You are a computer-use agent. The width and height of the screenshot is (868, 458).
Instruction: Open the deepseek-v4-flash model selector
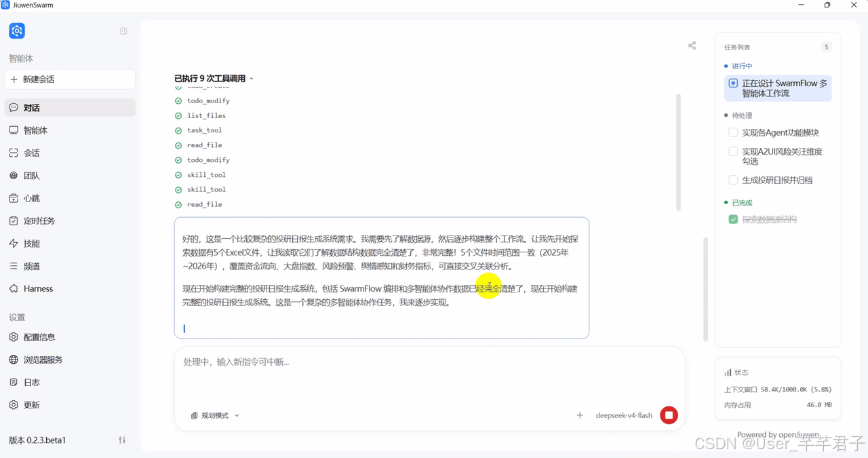pos(624,415)
